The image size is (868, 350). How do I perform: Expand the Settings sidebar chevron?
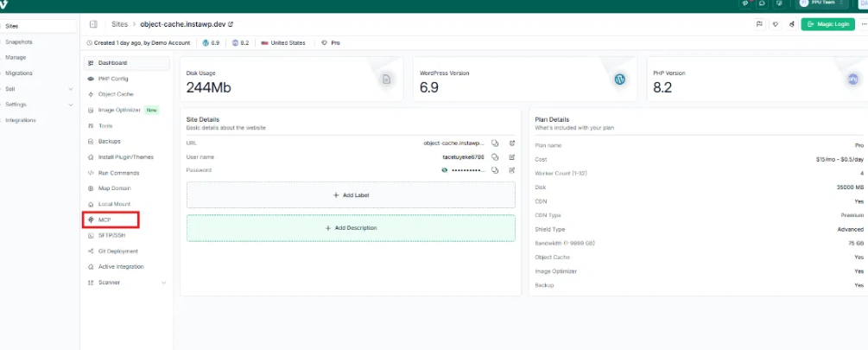(70, 105)
